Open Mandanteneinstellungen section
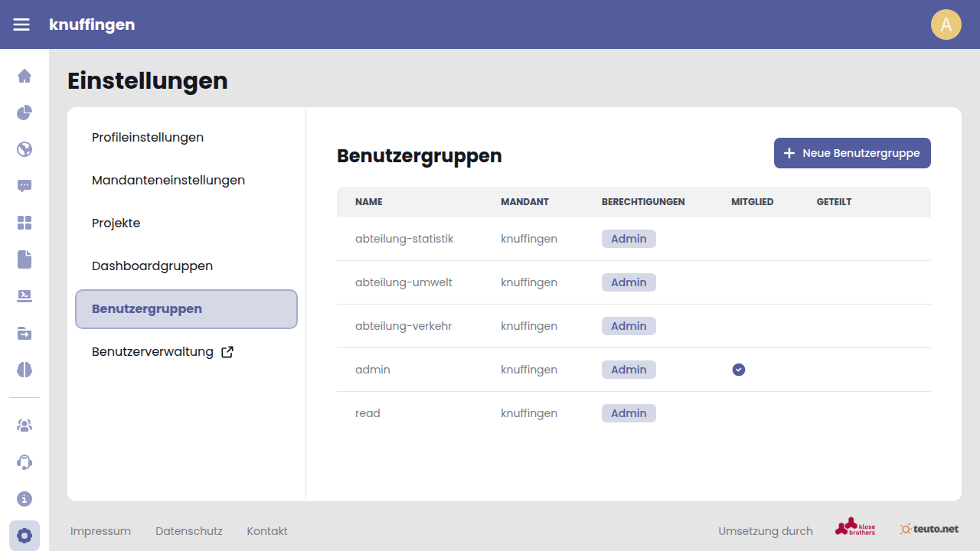This screenshot has height=551, width=980. tap(168, 181)
